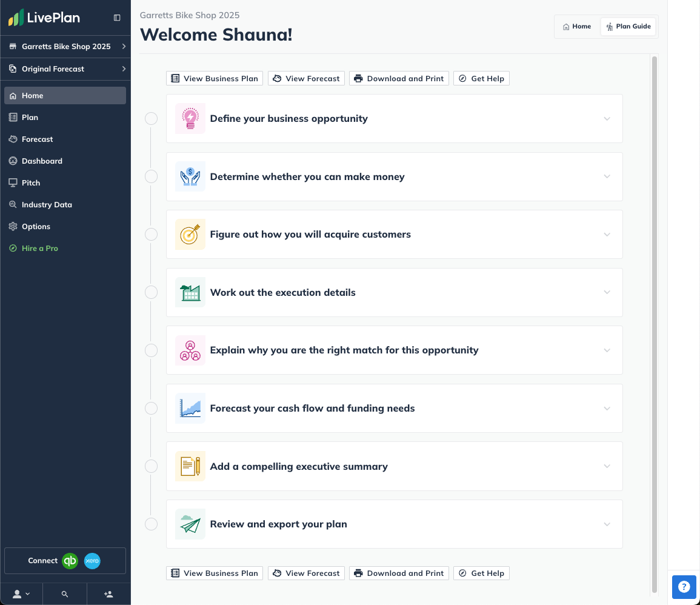
Task: Click the lightbulb business opportunity icon
Action: pyautogui.click(x=190, y=118)
